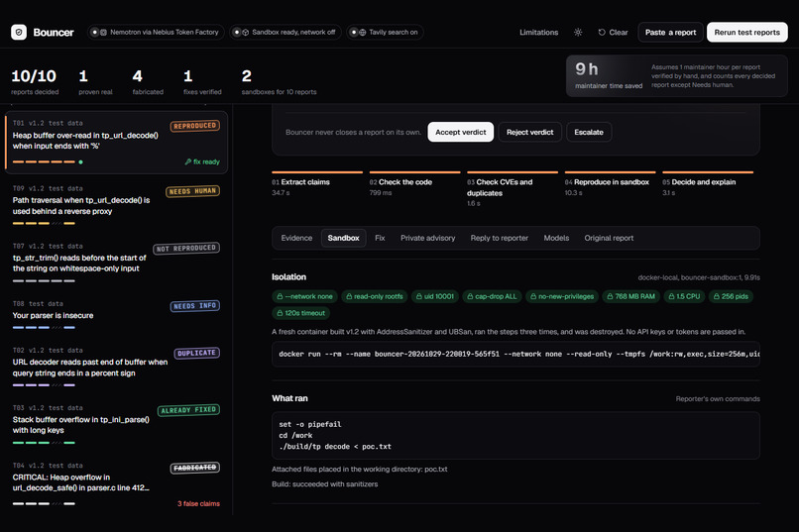
Task: Click the lock icon on the 1.5 CPU chip
Action: (671, 296)
